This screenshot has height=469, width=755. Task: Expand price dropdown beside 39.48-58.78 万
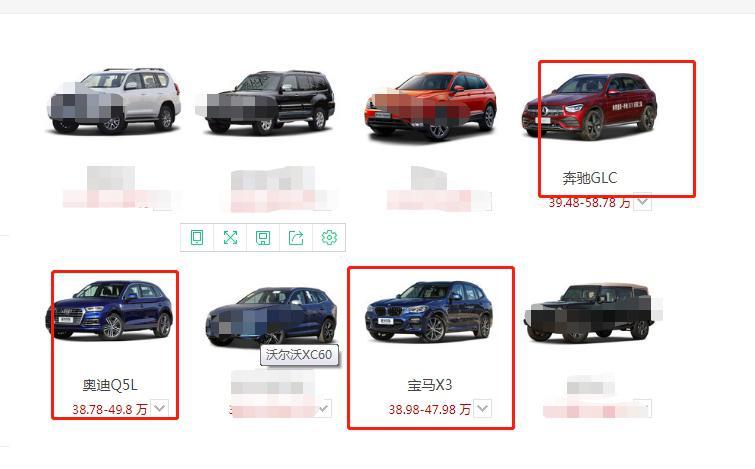click(x=642, y=202)
